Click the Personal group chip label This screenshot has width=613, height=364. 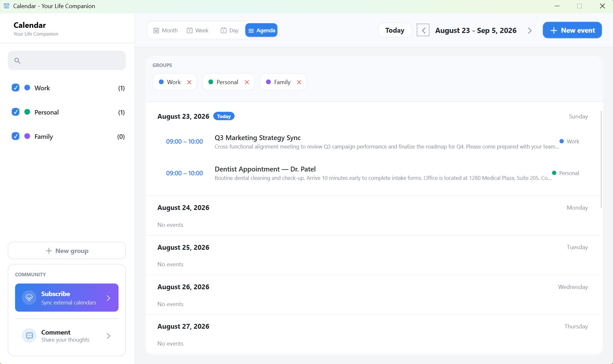point(227,82)
